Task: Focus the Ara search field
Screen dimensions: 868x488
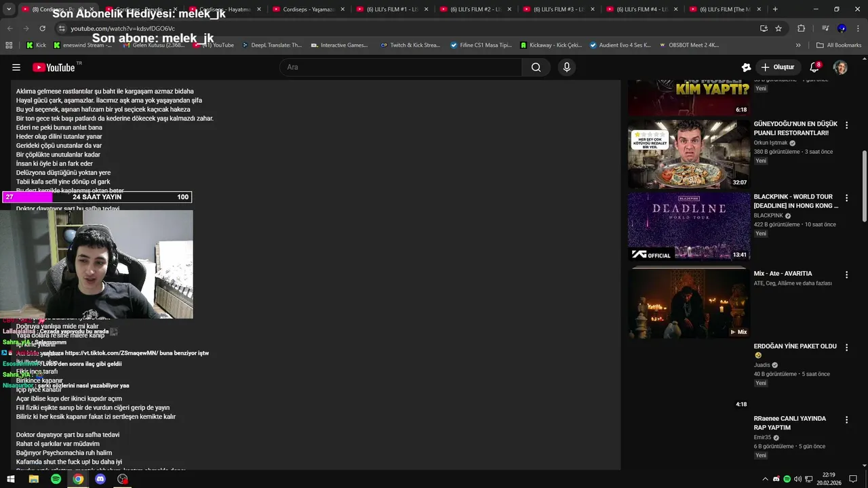Action: tap(401, 67)
